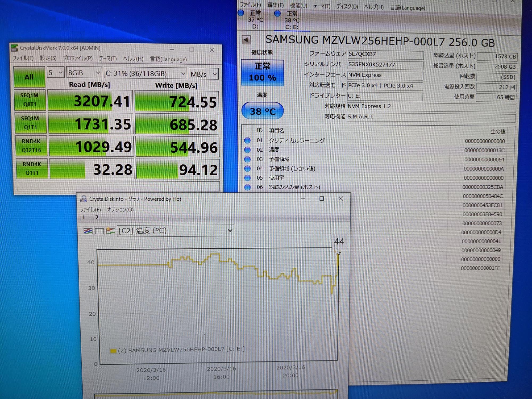Screen dimensions: 532x399
Task: Open the ディスク(D) menu in CrystalDiskInfo
Action: [x=347, y=6]
